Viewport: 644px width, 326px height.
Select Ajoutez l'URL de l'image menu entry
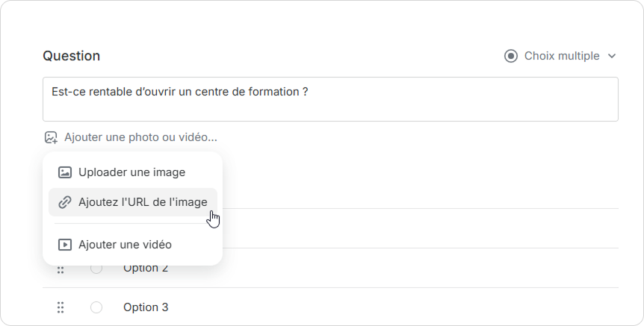tap(143, 202)
